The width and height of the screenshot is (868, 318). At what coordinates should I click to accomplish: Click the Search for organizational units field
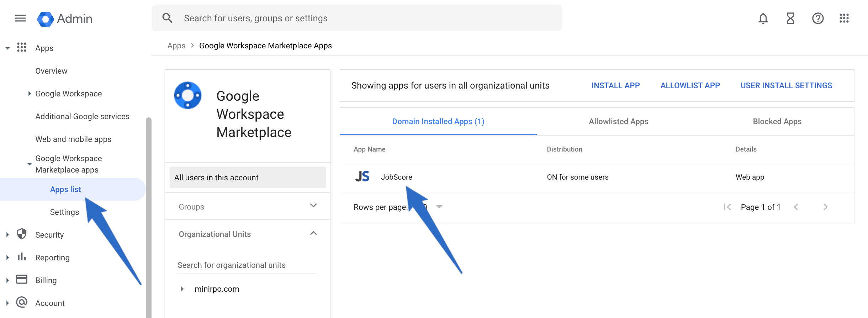(247, 265)
